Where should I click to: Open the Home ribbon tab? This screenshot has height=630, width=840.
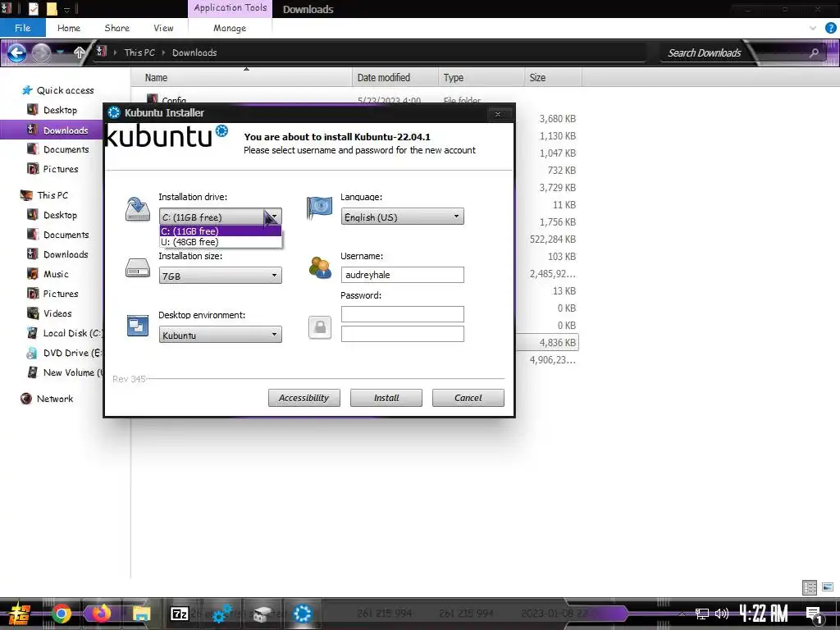69,28
